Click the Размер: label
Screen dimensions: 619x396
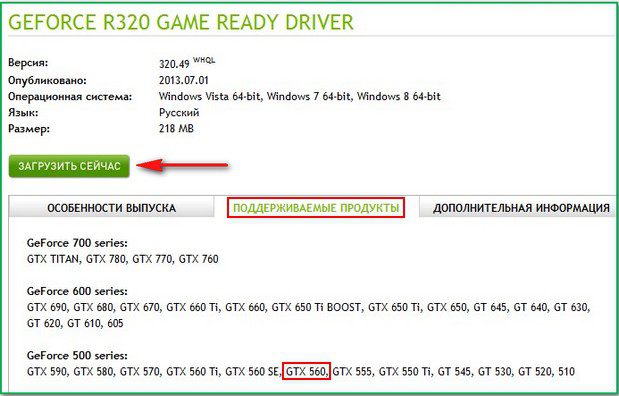tap(29, 129)
